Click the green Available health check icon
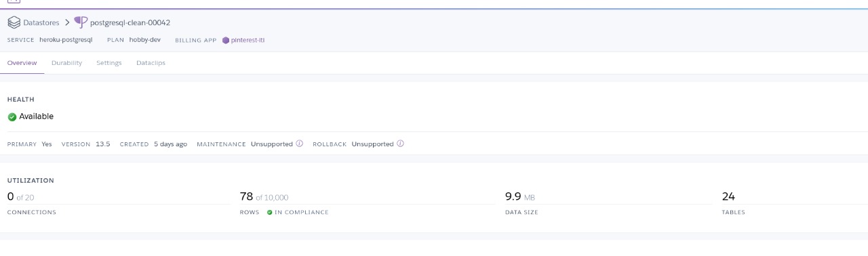Viewport: 868px width, 256px height. click(x=12, y=116)
